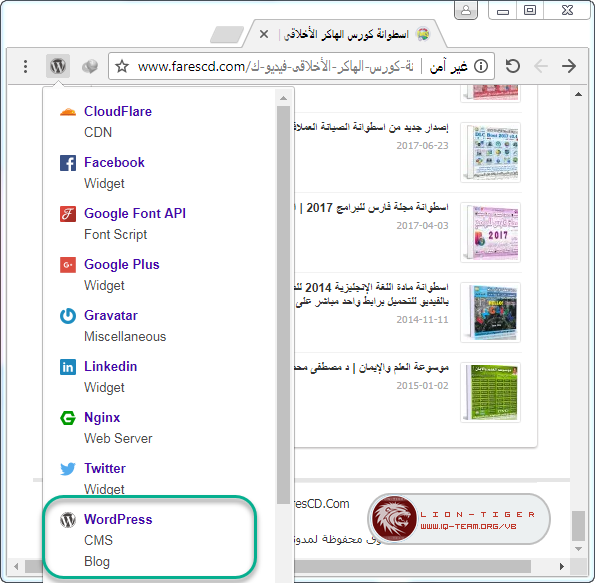The height and width of the screenshot is (583, 595).
Task: Go forward using the right arrow
Action: click(569, 66)
